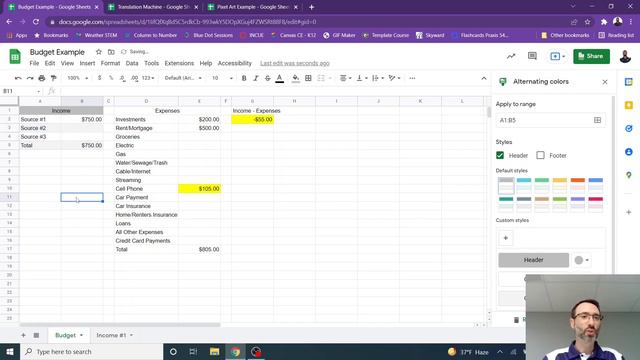
Task: Select the yellow -$55.00 cell
Action: tap(252, 120)
